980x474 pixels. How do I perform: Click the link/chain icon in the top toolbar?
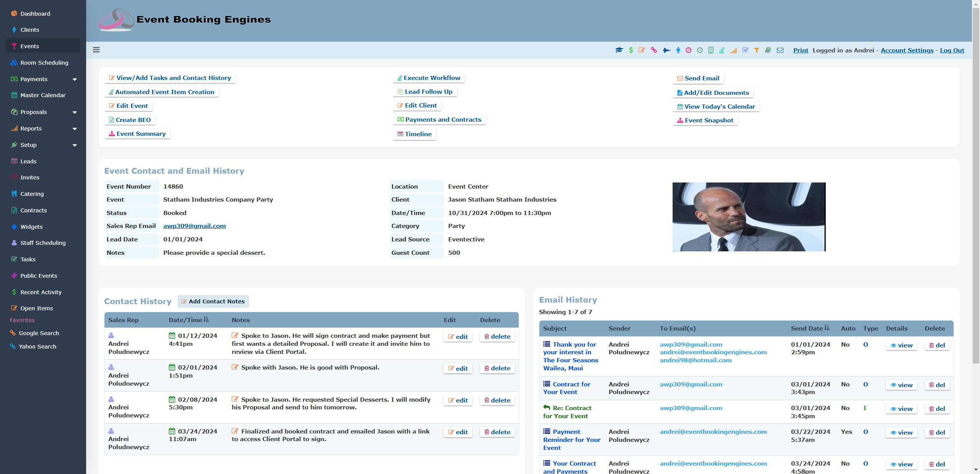tap(653, 50)
